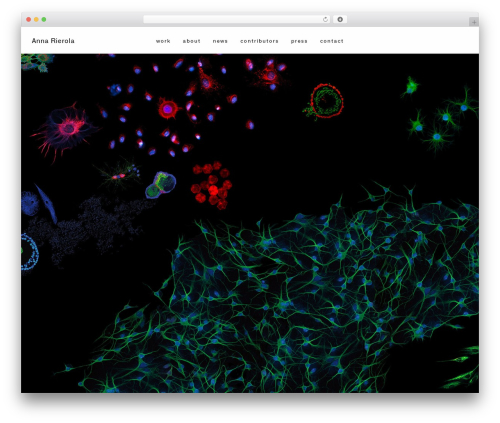View the contributors page
This screenshot has height=423, width=500.
point(259,41)
